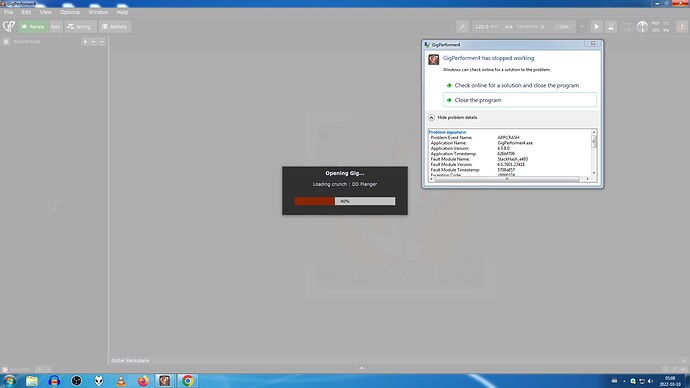Select the Application Name row

[x=481, y=143]
